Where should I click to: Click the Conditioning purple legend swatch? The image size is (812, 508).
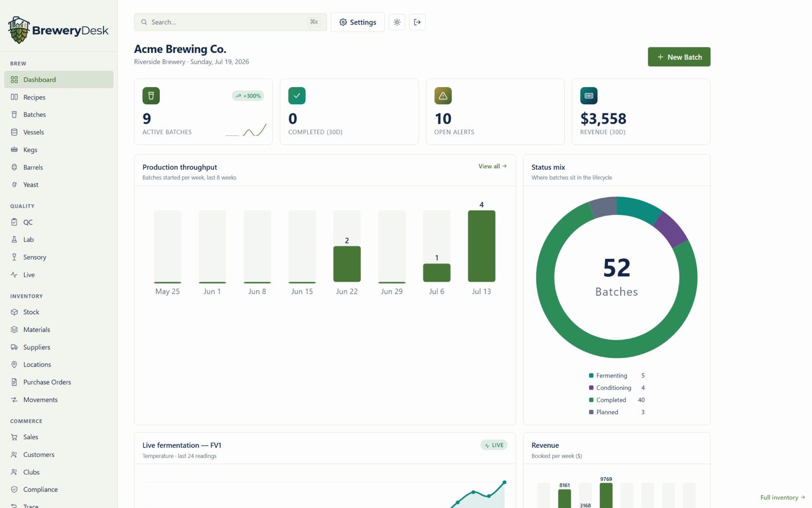(x=591, y=388)
